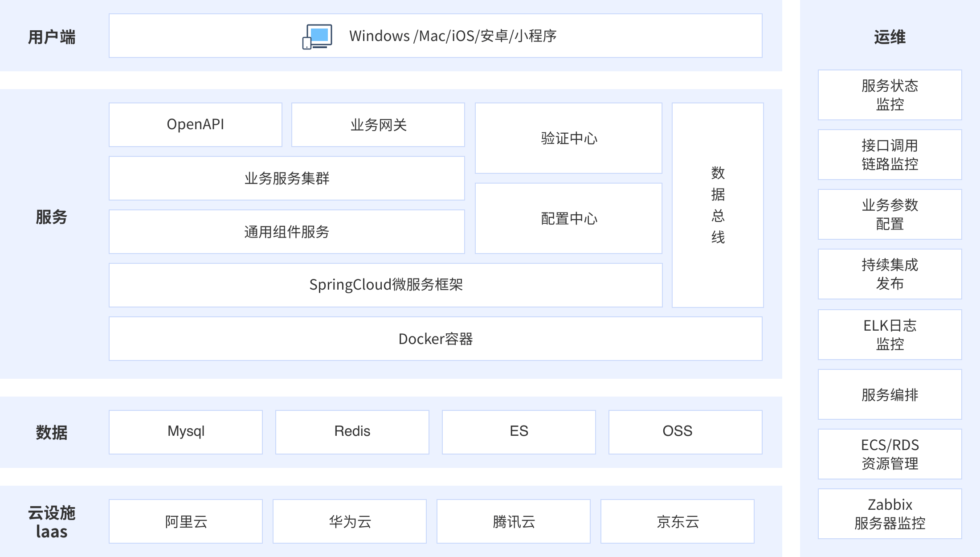
Task: Select the vertical 数据总线 box
Action: (718, 205)
